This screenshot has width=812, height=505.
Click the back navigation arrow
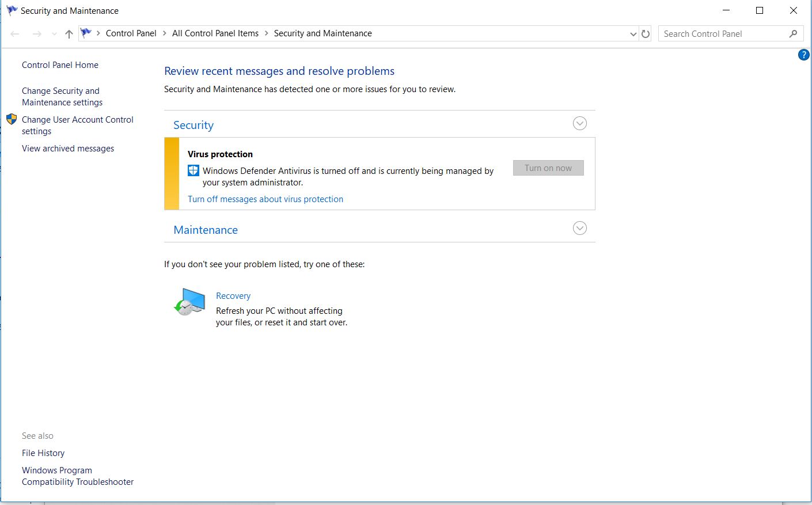[16, 34]
